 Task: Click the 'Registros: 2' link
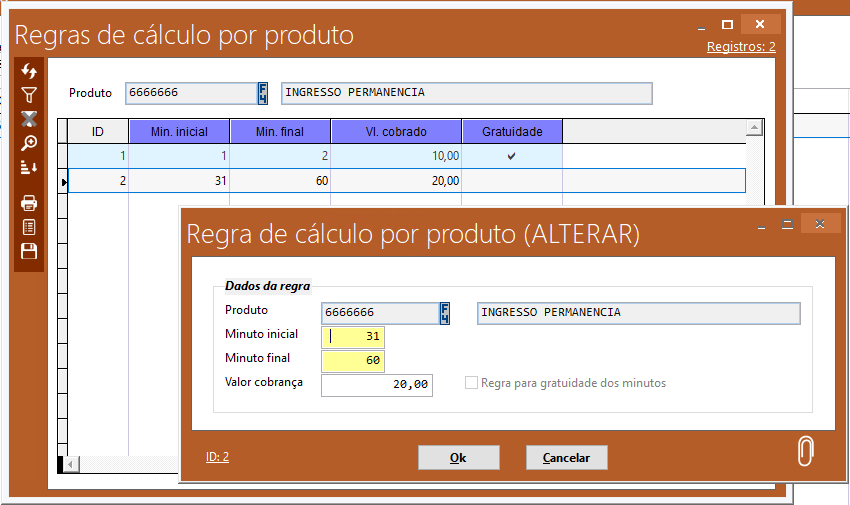click(x=741, y=47)
